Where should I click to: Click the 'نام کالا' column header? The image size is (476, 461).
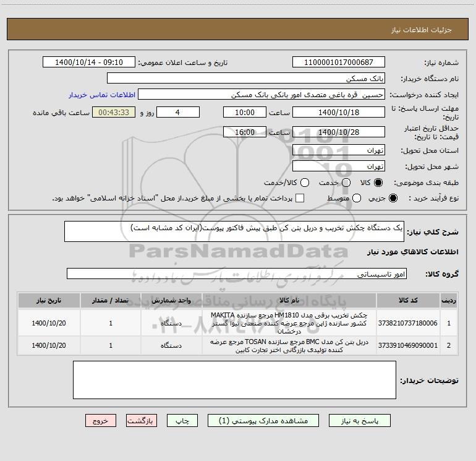click(x=289, y=300)
